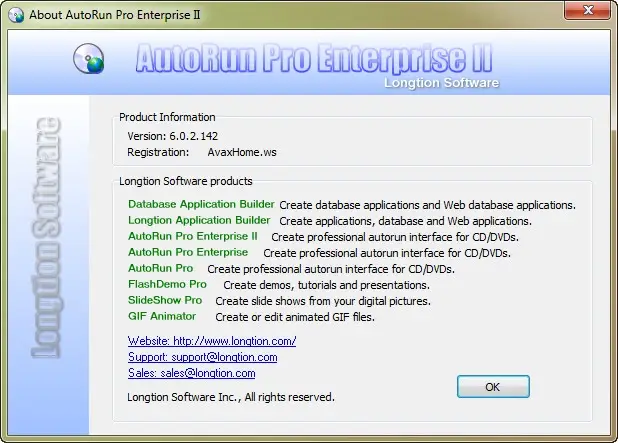Click the version text 6.0.2.142

click(194, 136)
